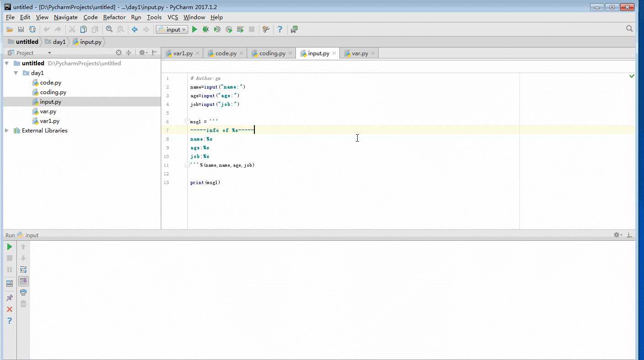Click the Down stack trace arrow in Run panel

pos(23,258)
